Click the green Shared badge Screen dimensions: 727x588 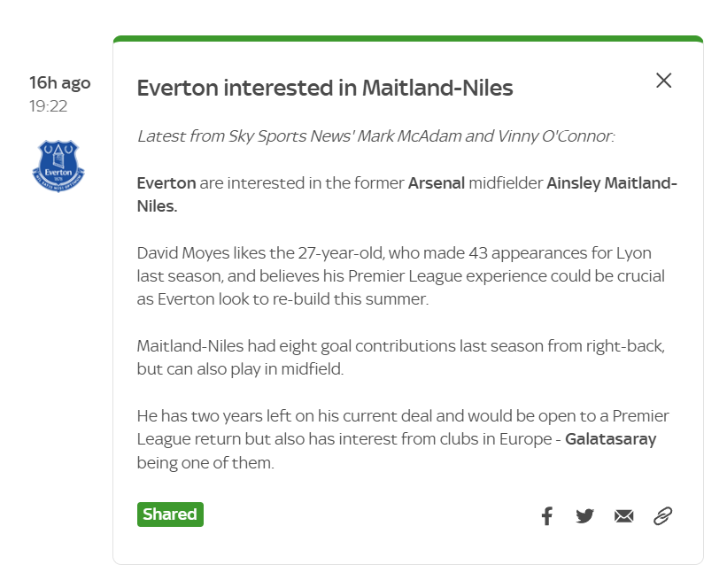170,514
